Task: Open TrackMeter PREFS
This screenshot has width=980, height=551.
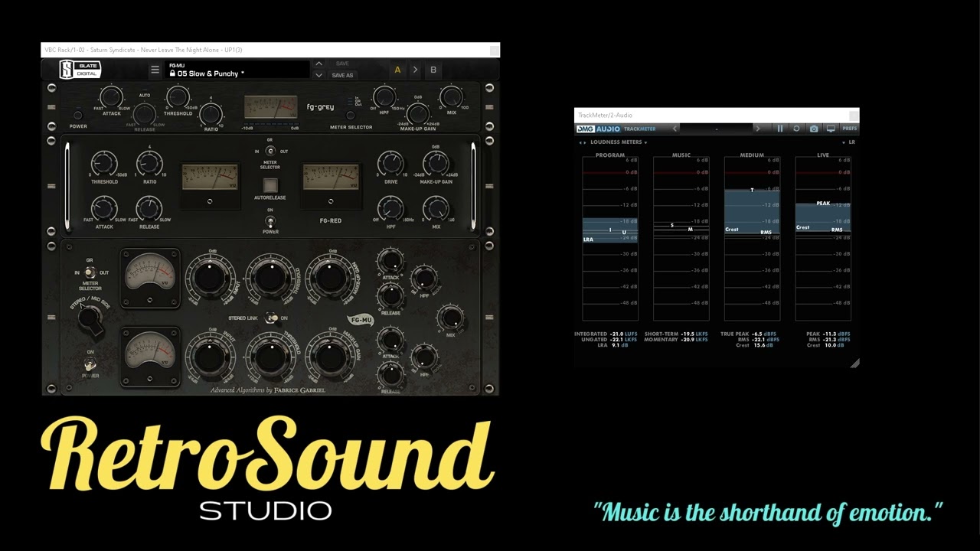Action: coord(849,129)
